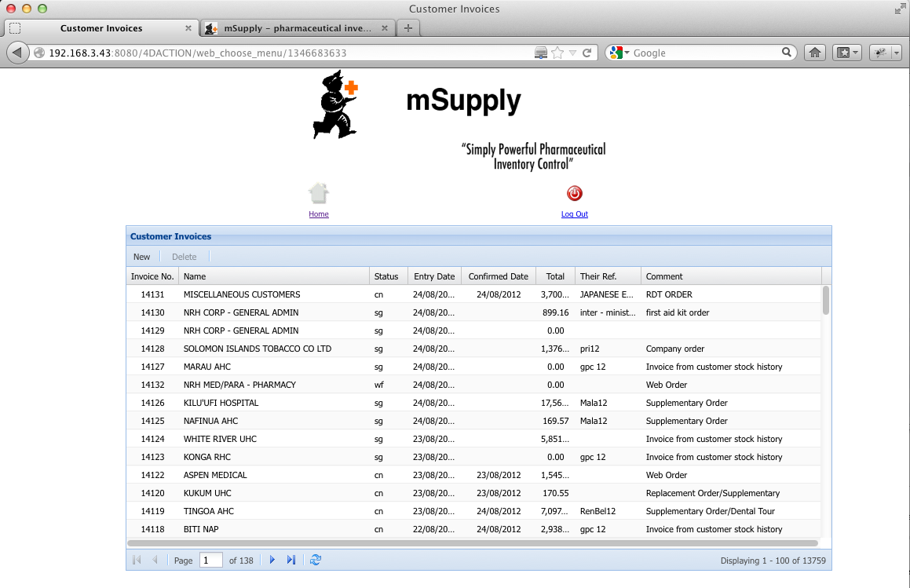Select KUKUM UHC row

pyautogui.click(x=473, y=493)
